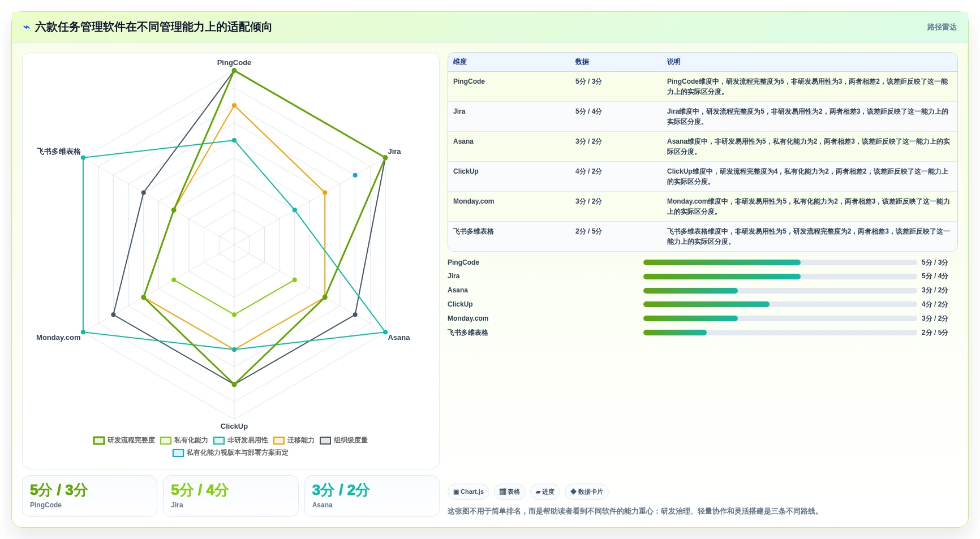Click the PingCode progress bar

coord(780,262)
